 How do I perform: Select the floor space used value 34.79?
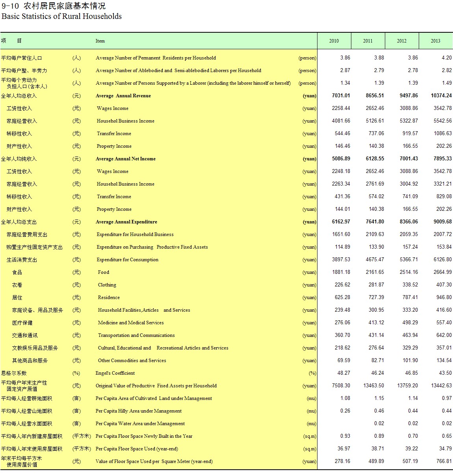pos(446,449)
